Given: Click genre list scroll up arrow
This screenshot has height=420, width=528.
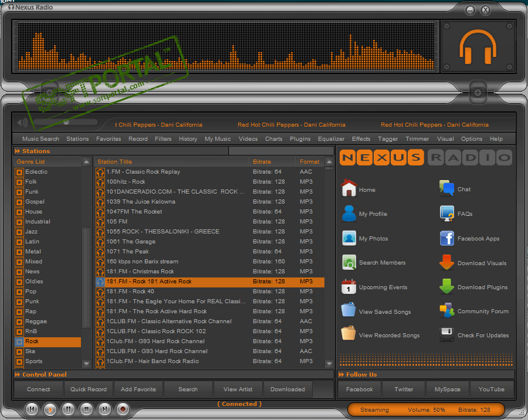Looking at the screenshot, I should click(x=87, y=162).
